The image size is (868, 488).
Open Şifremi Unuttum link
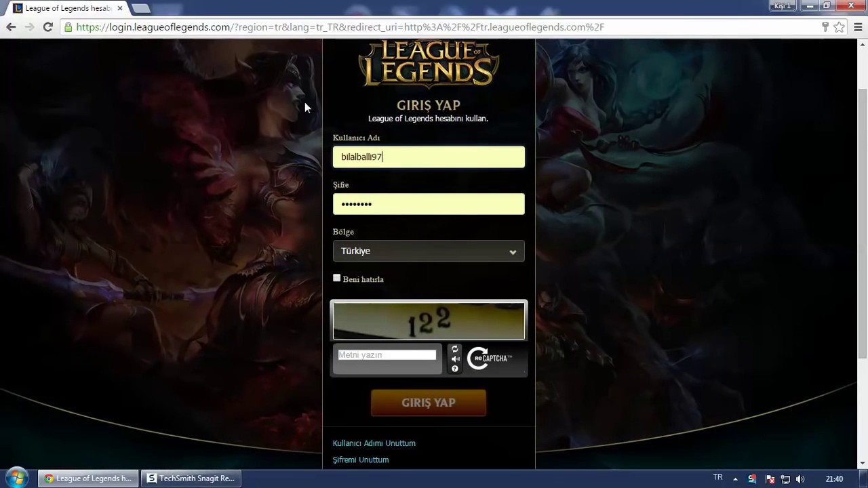tap(360, 460)
